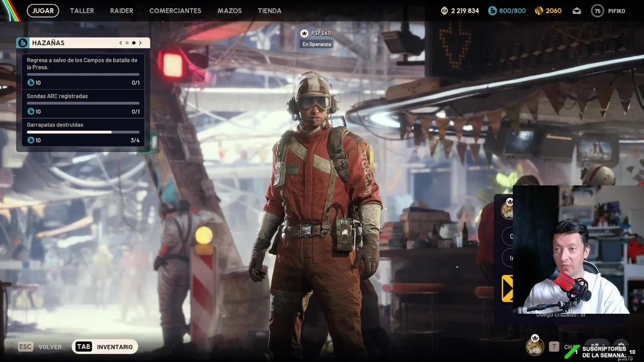Click the squad member avatar in side panel
The image size is (644, 362).
coord(507,210)
